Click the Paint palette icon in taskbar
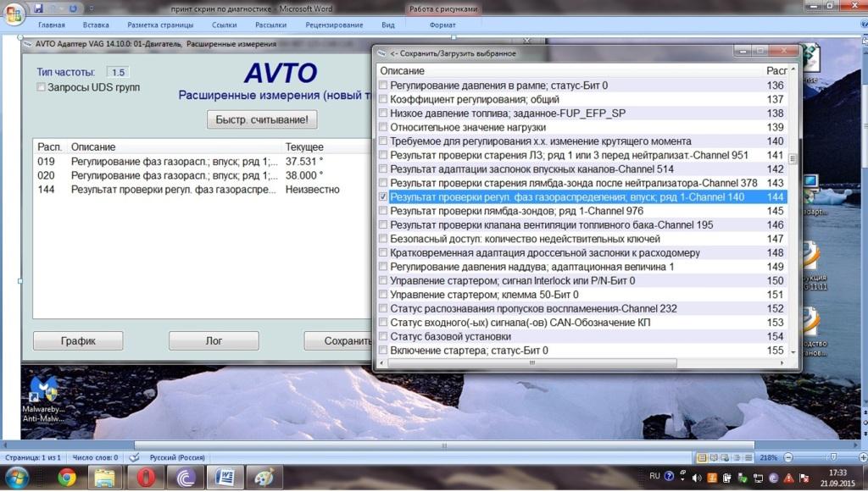Screen dimensions: 868x492 click(264, 478)
